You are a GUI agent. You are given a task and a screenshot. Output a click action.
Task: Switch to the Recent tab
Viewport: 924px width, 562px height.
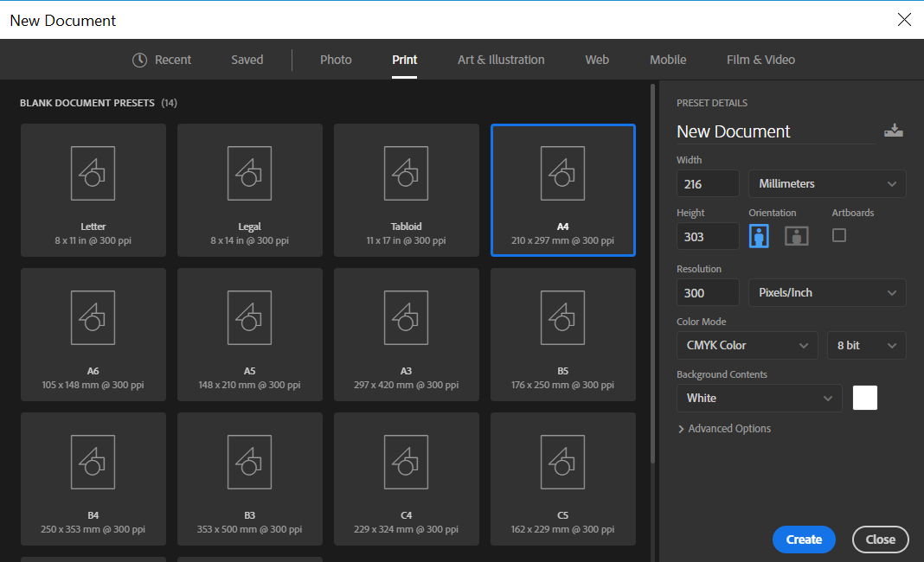(162, 60)
